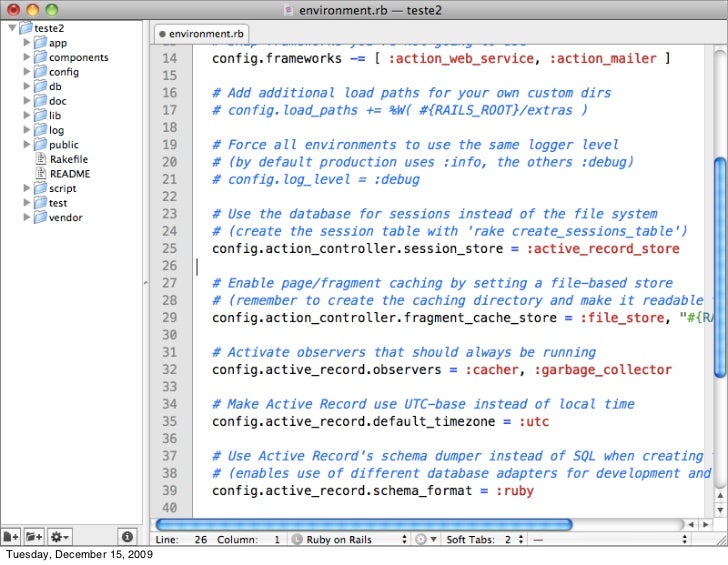Expand the script folder triangle

pyautogui.click(x=26, y=188)
